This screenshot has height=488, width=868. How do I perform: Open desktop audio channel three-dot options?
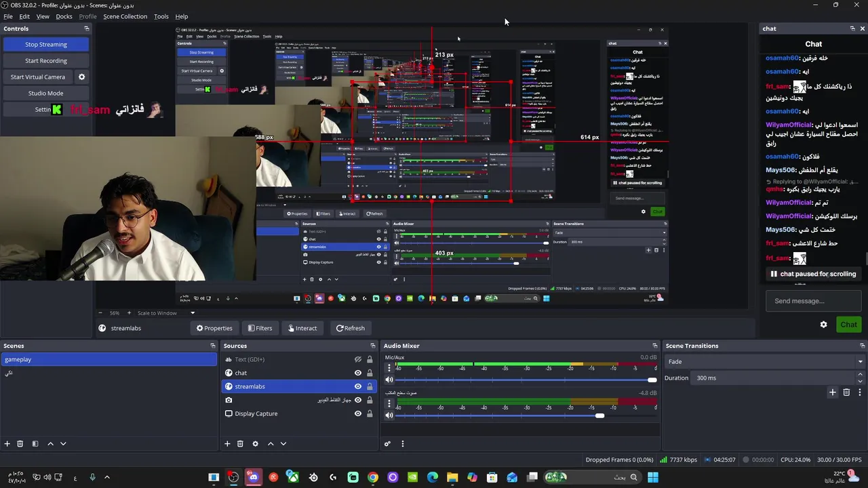point(389,404)
